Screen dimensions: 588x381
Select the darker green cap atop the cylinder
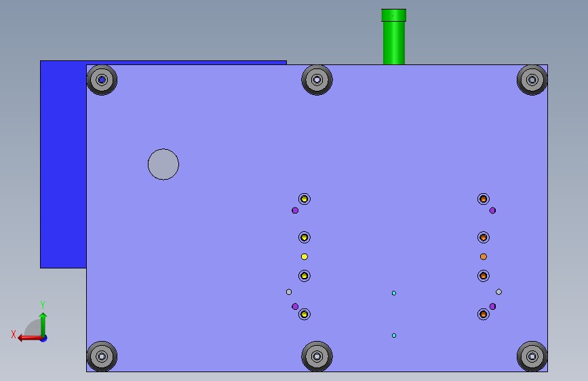[394, 16]
